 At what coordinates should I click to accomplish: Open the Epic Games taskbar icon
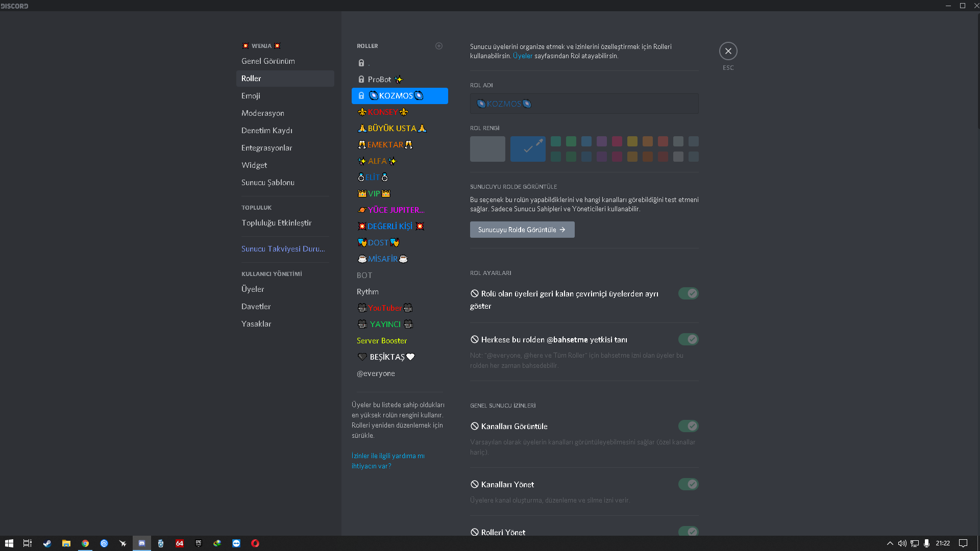pyautogui.click(x=199, y=543)
